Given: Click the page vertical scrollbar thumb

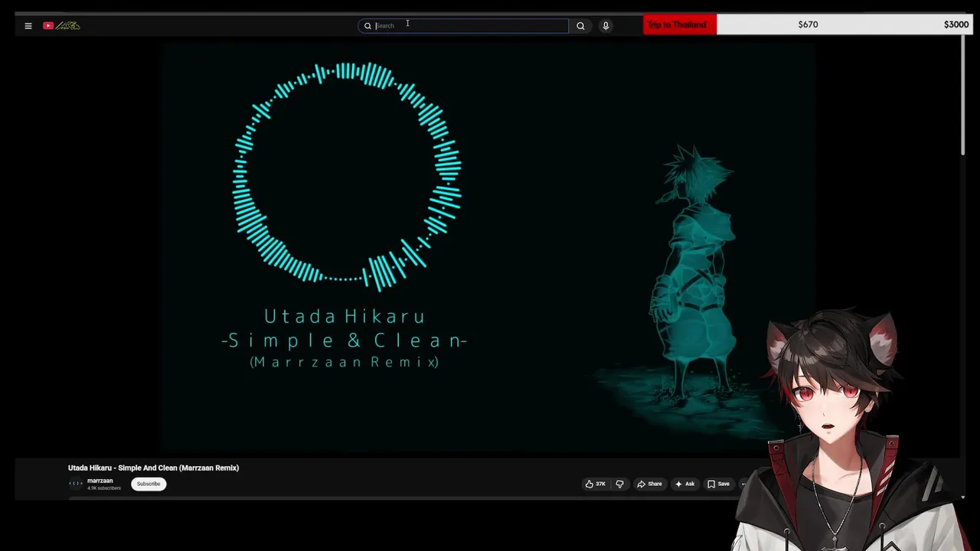Looking at the screenshot, I should coord(963,96).
